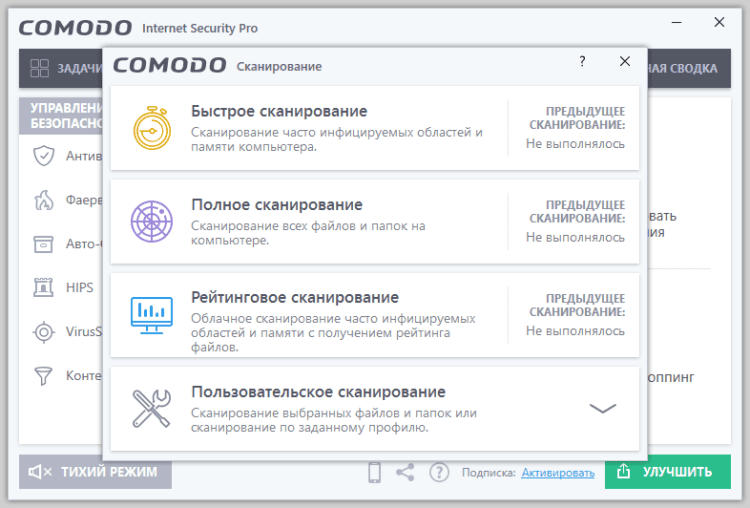The image size is (750, 508).
Task: Close the main Comodo window
Action: pyautogui.click(x=719, y=22)
